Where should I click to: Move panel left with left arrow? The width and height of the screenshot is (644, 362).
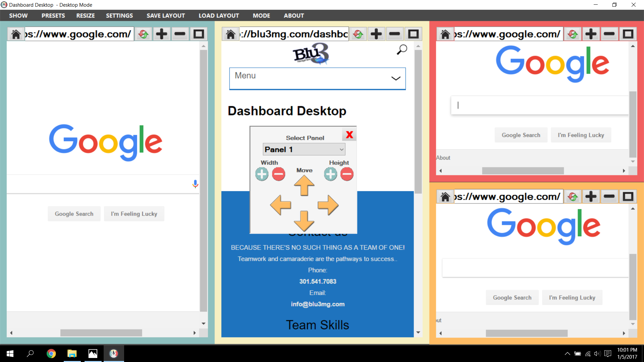281,205
